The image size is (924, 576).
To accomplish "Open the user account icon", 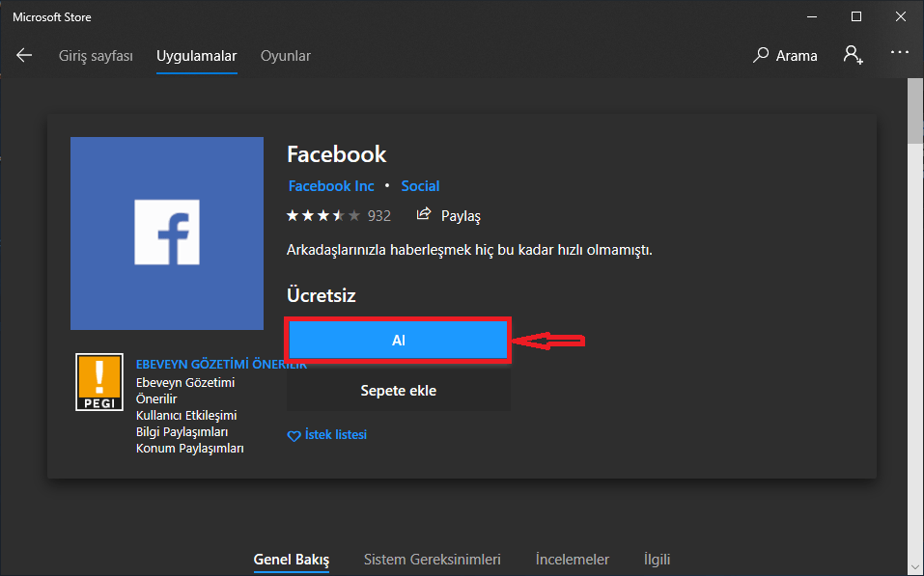I will coord(852,55).
